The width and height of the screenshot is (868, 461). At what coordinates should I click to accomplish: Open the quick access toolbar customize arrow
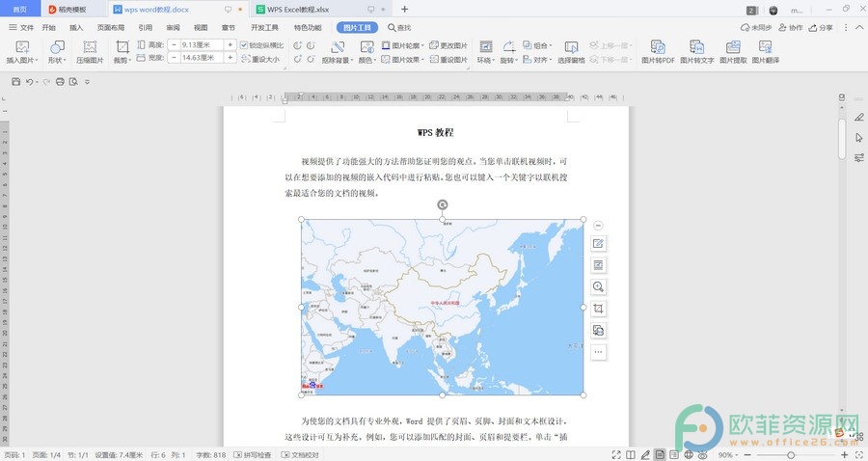tap(88, 82)
